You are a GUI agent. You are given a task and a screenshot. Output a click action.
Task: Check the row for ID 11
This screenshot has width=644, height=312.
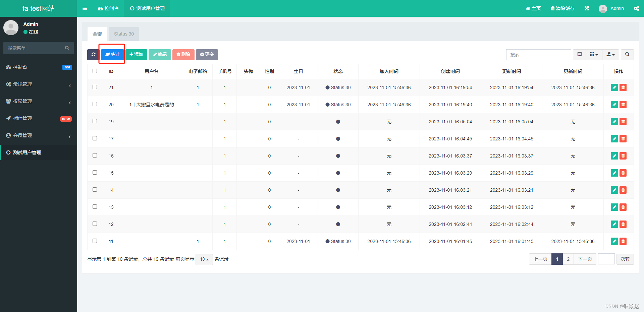click(x=95, y=241)
